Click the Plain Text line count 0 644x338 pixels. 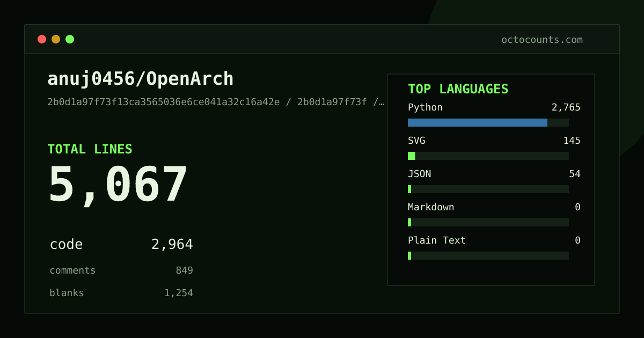point(577,240)
